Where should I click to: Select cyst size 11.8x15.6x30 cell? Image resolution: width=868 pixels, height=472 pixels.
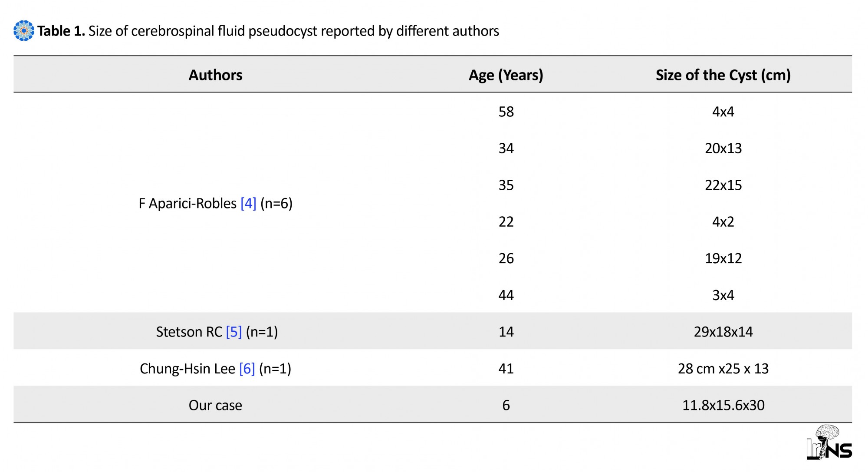pos(723,405)
